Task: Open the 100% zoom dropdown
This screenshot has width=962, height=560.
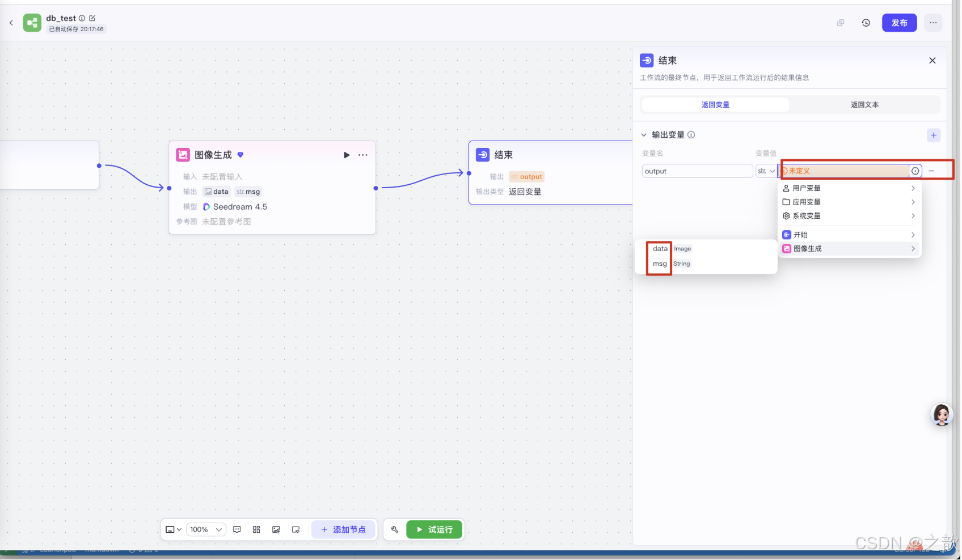Action: (206, 530)
